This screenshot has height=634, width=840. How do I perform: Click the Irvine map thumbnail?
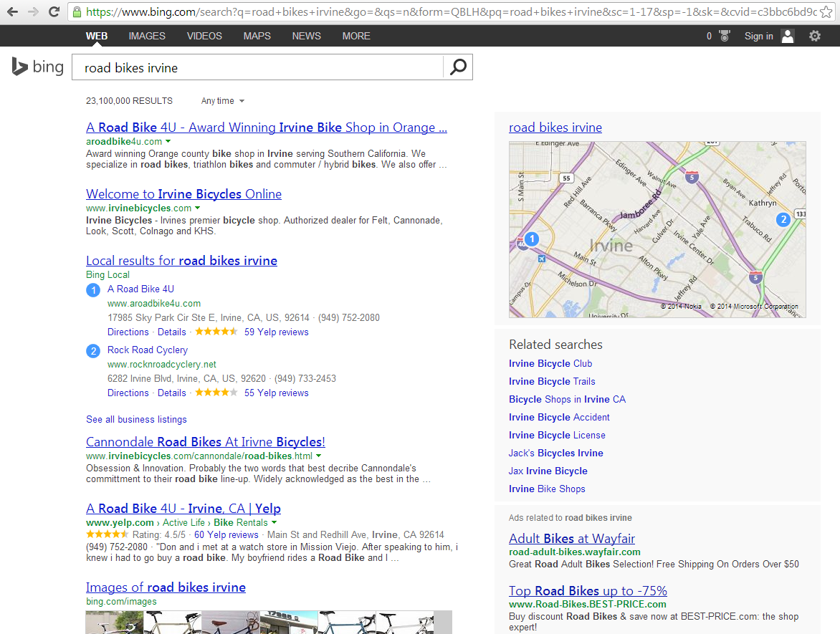pyautogui.click(x=657, y=230)
